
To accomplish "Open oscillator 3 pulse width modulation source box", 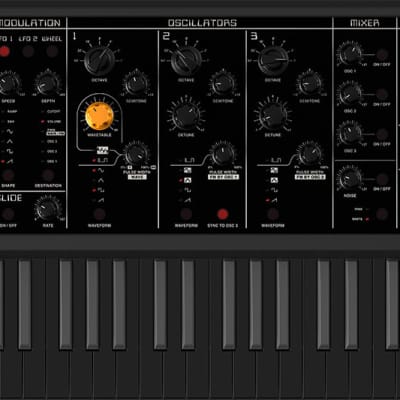I will 310,177.
